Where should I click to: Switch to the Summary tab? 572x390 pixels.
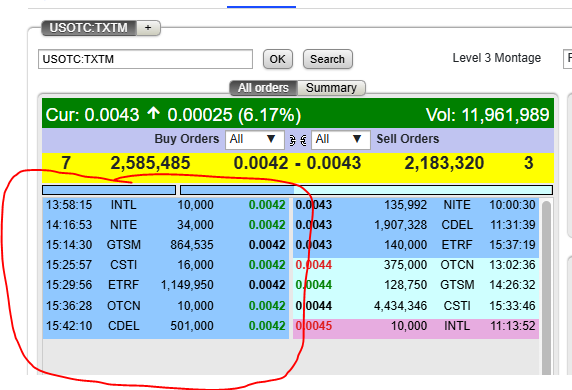pos(331,88)
